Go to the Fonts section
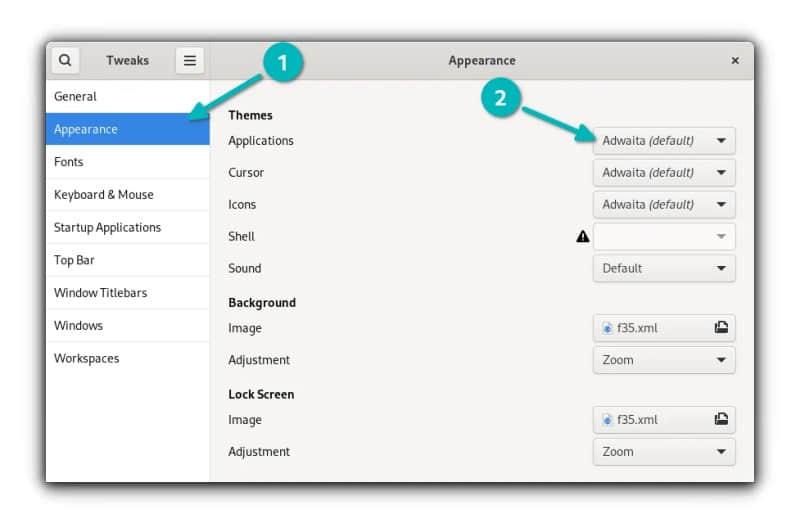800x532 pixels. tap(69, 162)
